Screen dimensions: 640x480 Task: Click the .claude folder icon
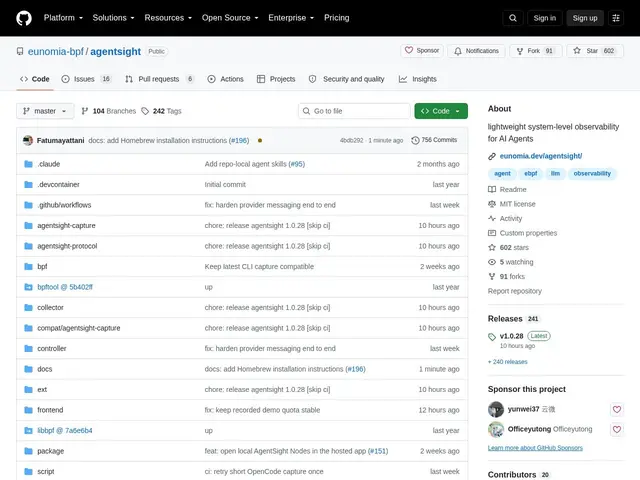[28, 164]
